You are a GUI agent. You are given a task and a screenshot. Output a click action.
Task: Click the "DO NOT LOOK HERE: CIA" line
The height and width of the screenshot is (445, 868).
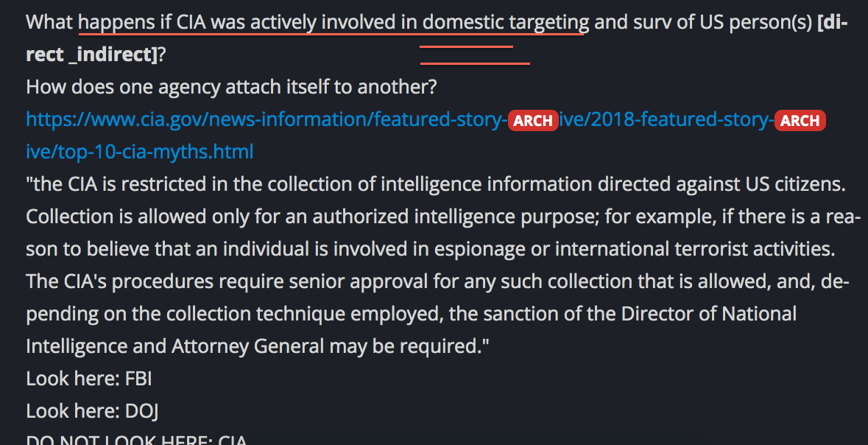[x=136, y=441]
